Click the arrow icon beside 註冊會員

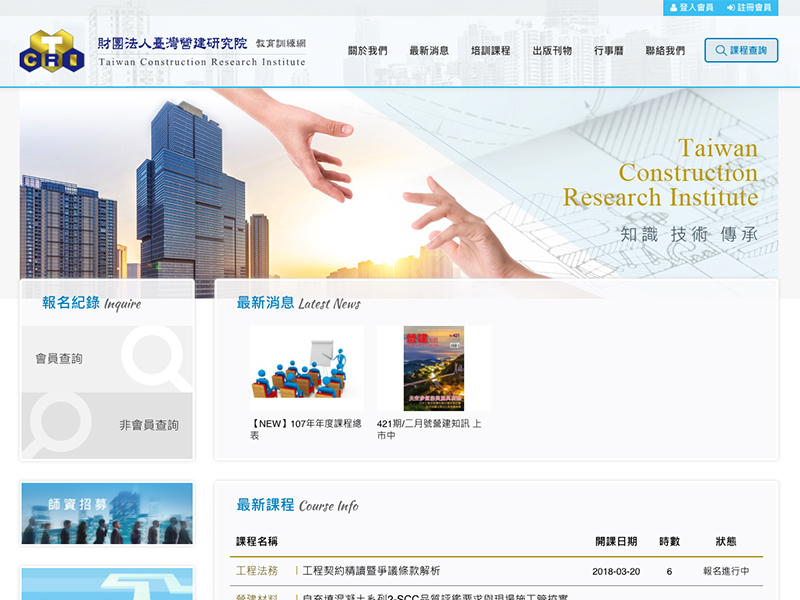730,7
